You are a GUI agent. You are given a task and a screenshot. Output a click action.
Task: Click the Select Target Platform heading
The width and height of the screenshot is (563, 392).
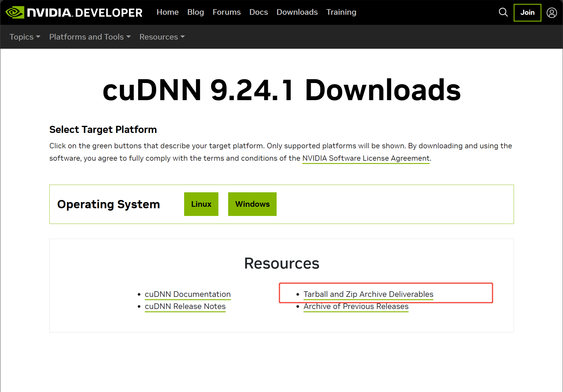point(103,130)
